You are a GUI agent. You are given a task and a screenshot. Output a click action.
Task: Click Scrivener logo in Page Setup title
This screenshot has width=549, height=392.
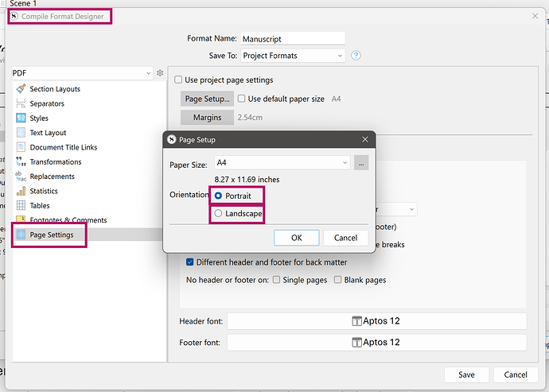pos(171,139)
